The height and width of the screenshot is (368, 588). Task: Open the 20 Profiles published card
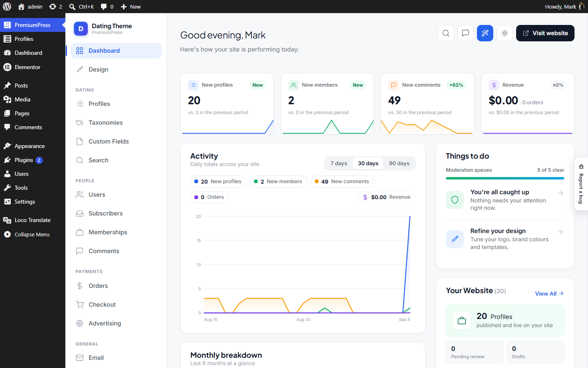[x=505, y=321]
